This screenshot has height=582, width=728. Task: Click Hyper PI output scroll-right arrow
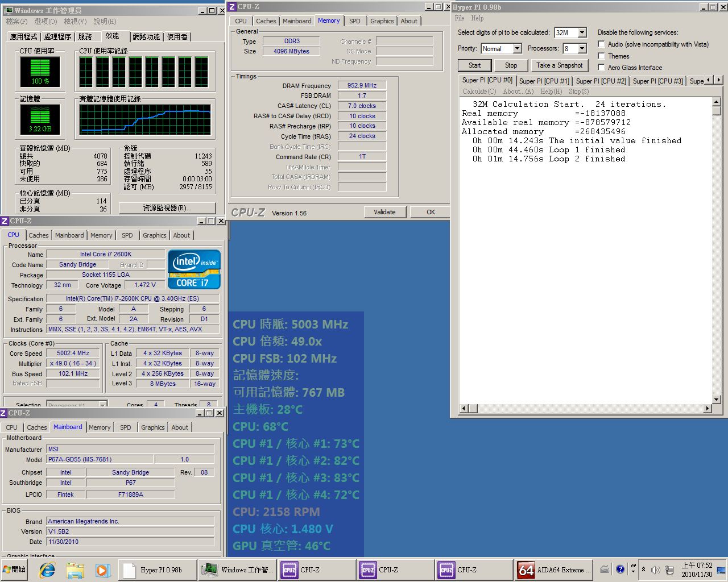click(x=708, y=408)
